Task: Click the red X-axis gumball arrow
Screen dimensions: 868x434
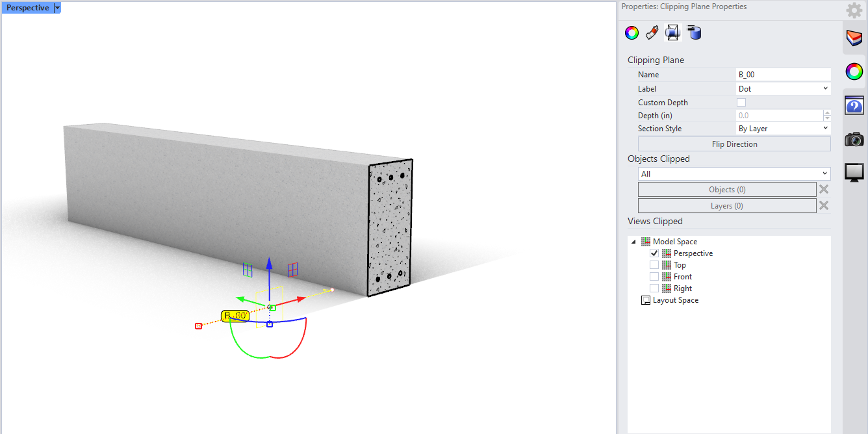Action: [300, 300]
